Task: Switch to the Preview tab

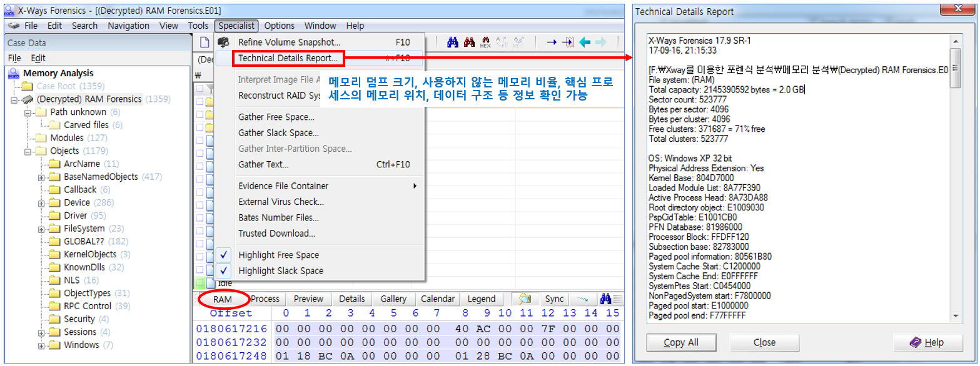Action: (308, 299)
